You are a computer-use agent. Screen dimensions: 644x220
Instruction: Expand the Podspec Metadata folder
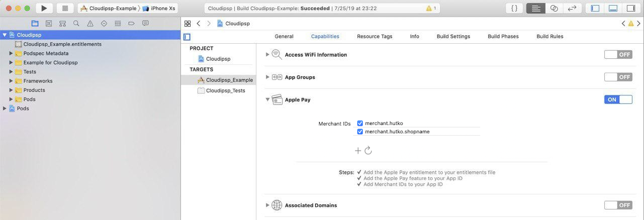pyautogui.click(x=11, y=53)
